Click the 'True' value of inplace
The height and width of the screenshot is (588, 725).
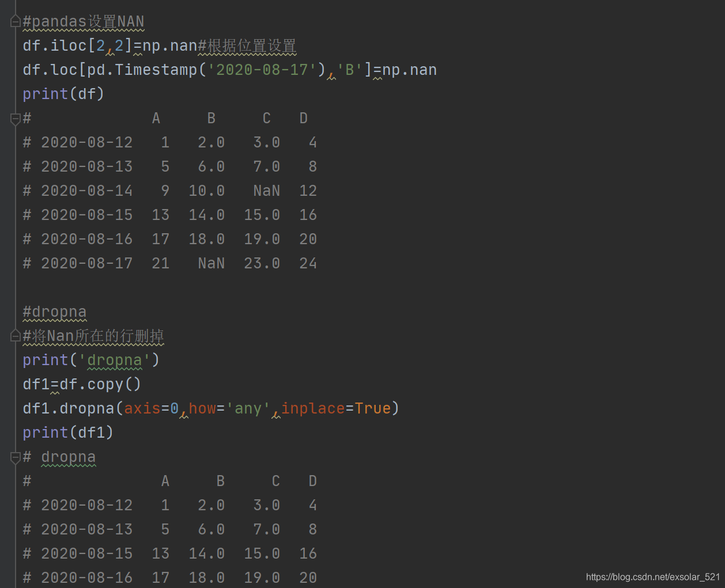click(x=373, y=409)
